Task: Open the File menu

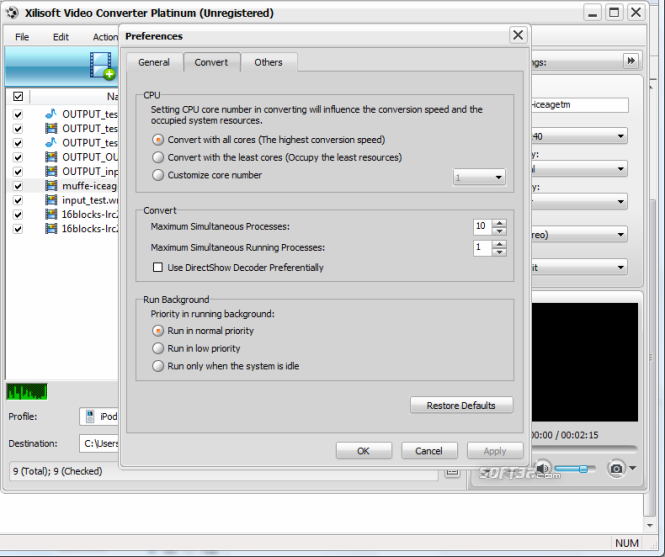Action: [x=22, y=37]
